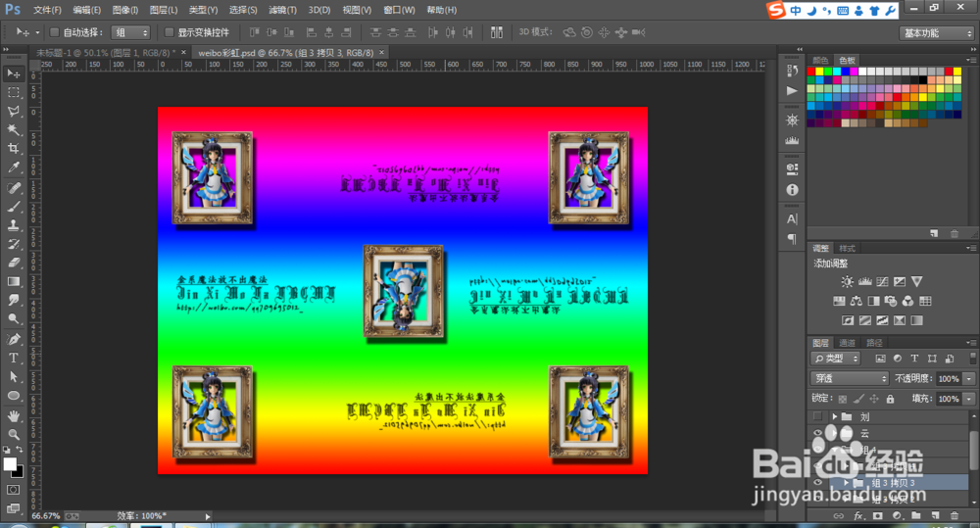Click the link layers icon

pyautogui.click(x=839, y=515)
